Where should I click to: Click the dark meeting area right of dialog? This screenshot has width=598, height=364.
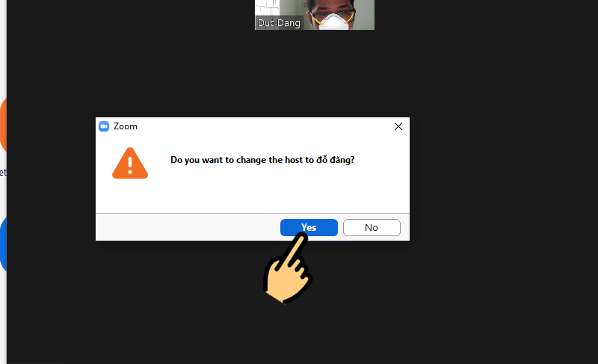click(501, 179)
